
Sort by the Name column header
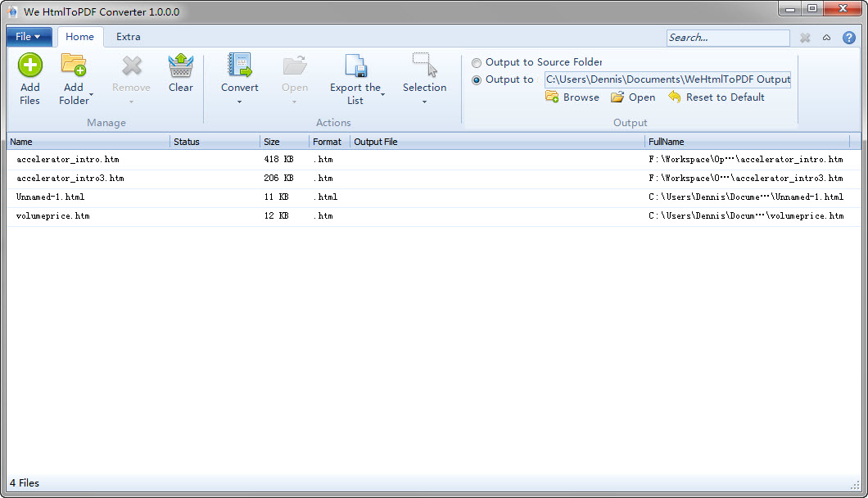88,142
